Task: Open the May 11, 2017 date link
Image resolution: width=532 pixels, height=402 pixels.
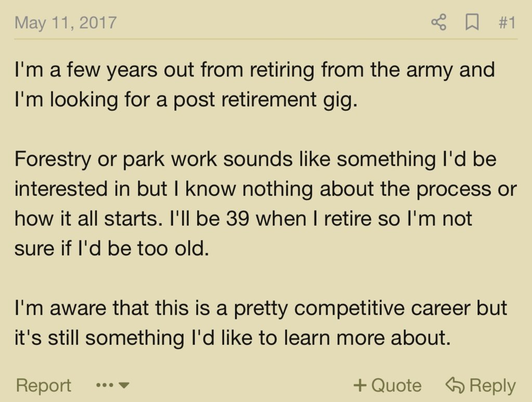Action: 66,23
